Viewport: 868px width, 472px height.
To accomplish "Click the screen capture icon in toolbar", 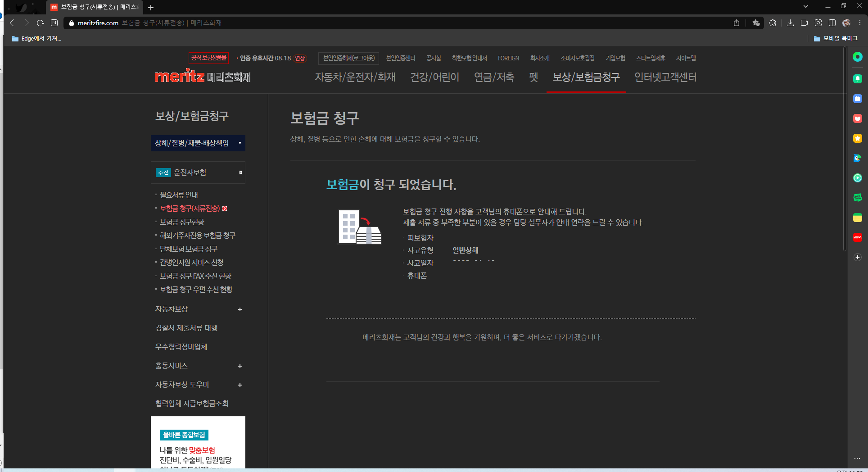I will [x=818, y=23].
